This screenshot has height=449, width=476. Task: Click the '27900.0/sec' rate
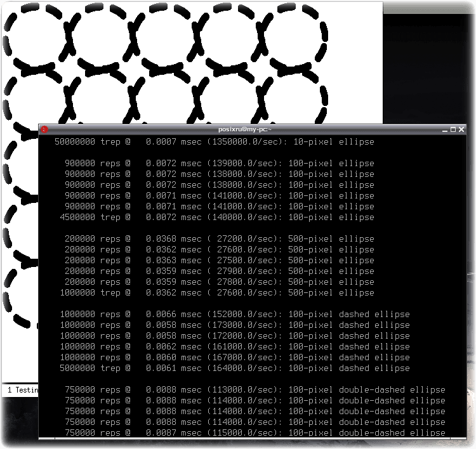(245, 271)
